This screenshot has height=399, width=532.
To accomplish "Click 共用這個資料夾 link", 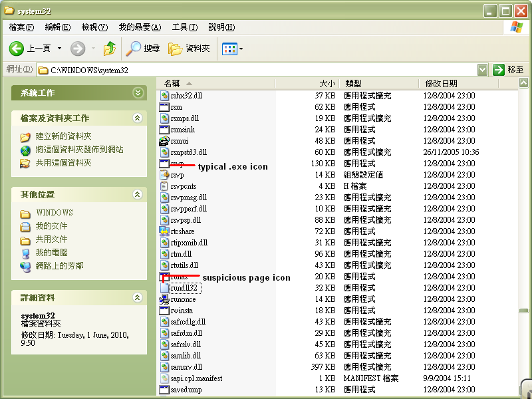I will [x=63, y=163].
